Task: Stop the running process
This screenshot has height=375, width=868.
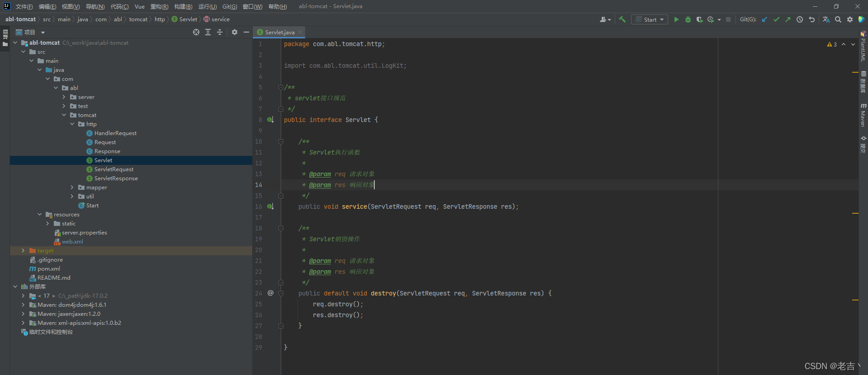Action: (728, 19)
